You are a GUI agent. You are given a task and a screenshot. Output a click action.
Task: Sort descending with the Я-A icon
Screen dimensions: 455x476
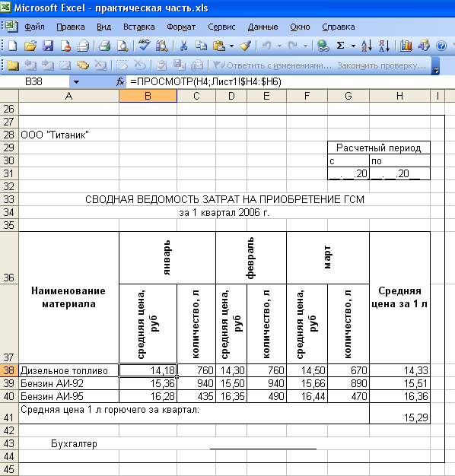point(384,46)
